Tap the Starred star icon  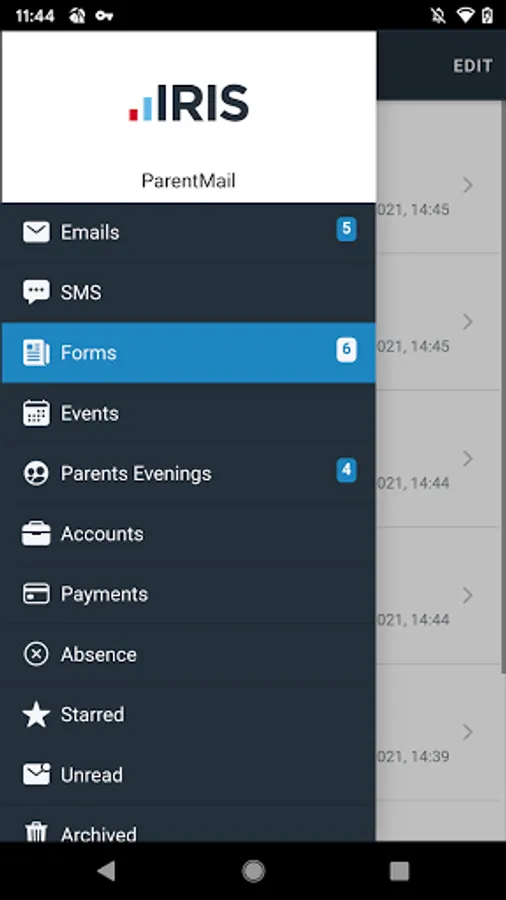click(36, 715)
